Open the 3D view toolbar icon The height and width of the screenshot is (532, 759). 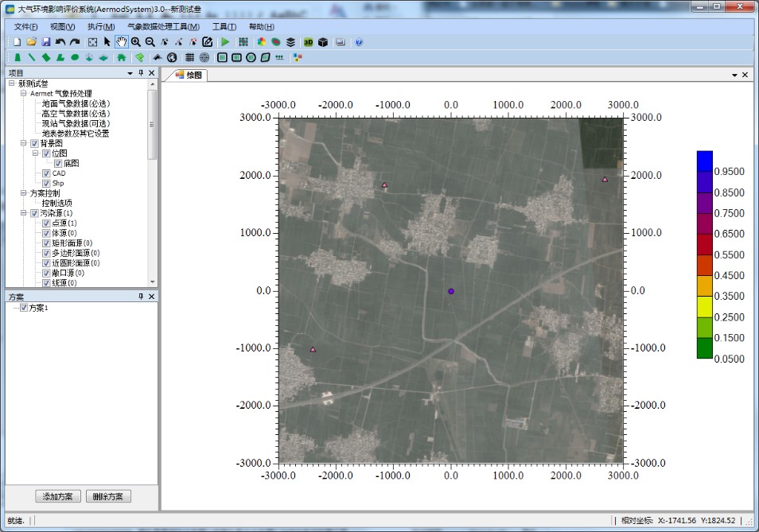pos(308,41)
